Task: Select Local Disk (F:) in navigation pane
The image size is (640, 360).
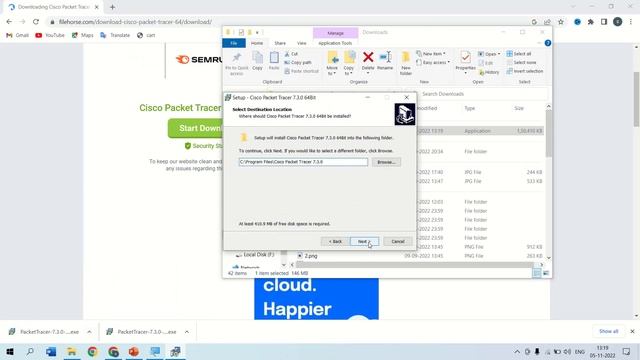Action: coord(255,255)
